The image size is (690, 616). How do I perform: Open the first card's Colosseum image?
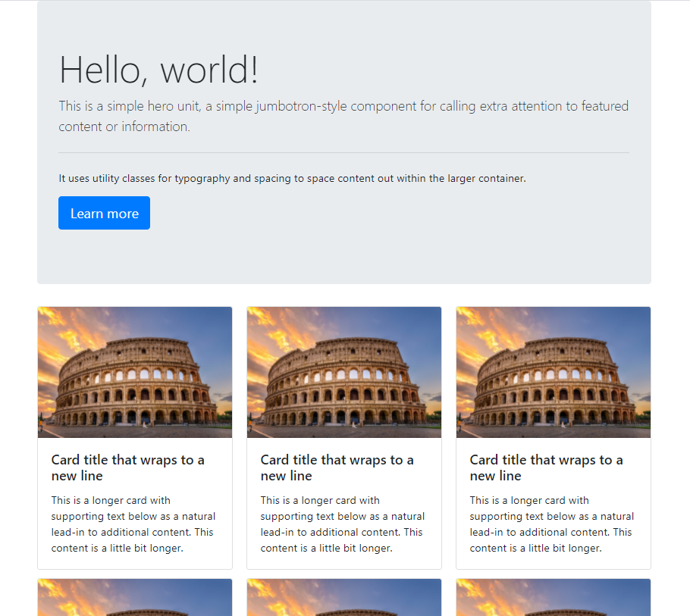[135, 373]
